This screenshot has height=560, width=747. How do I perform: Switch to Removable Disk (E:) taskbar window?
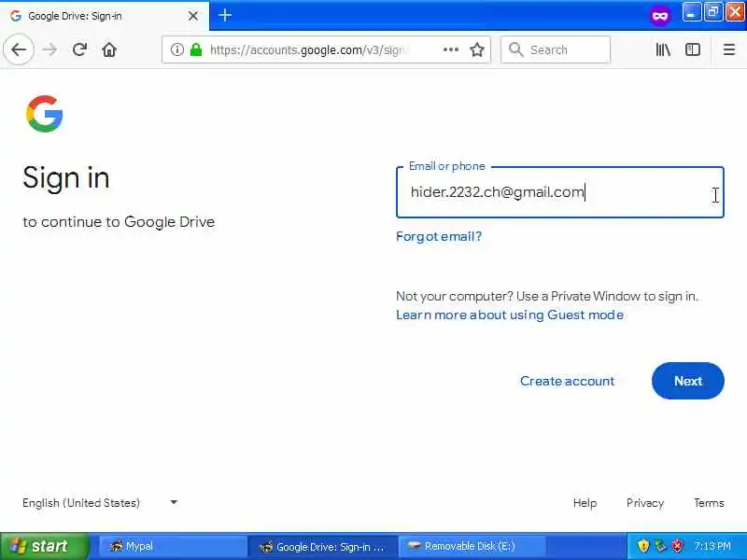point(472,546)
